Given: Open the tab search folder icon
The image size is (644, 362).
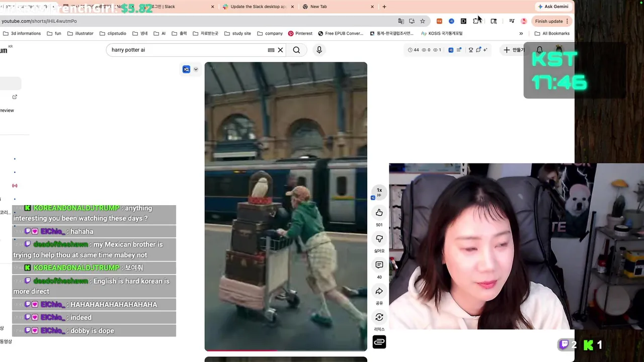Looking at the screenshot, I should 494,21.
